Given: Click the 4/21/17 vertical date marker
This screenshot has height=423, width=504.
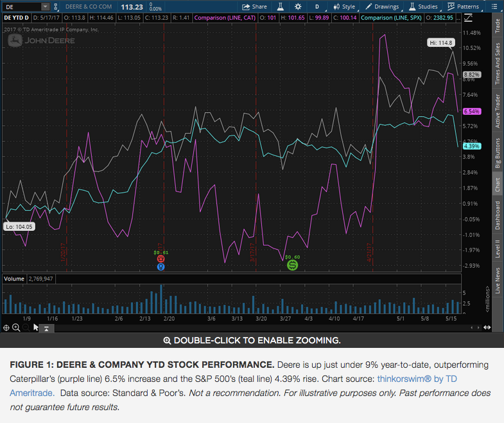Looking at the screenshot, I should click(369, 253).
